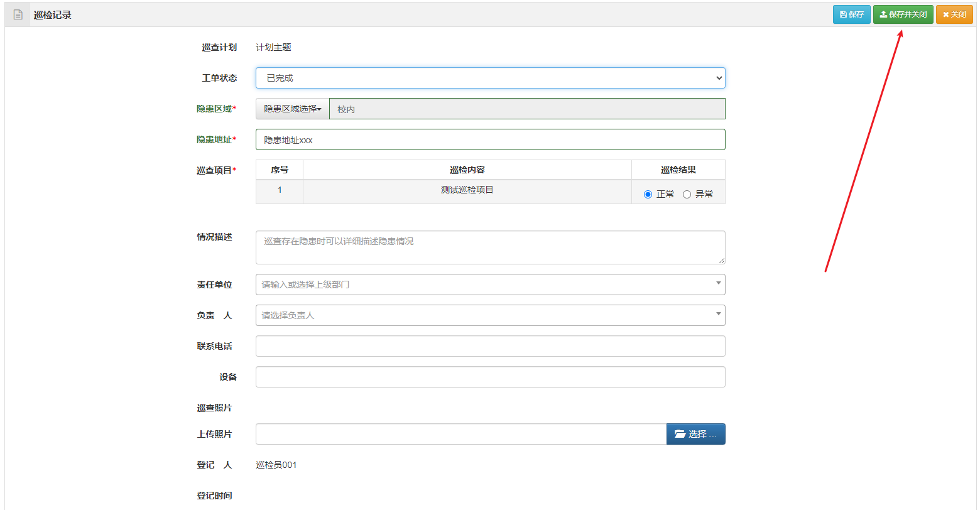Click the 设备 input field

(x=490, y=377)
